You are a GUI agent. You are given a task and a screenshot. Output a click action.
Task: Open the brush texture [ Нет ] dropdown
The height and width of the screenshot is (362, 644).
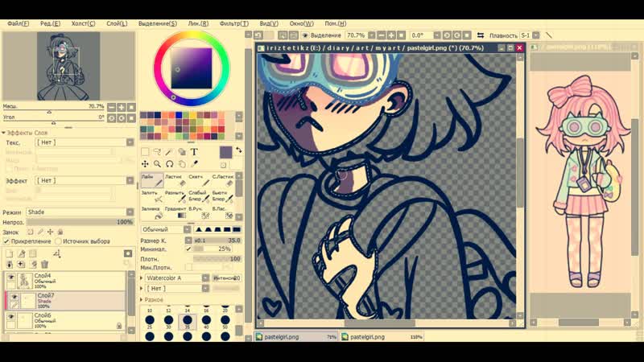[205, 289]
